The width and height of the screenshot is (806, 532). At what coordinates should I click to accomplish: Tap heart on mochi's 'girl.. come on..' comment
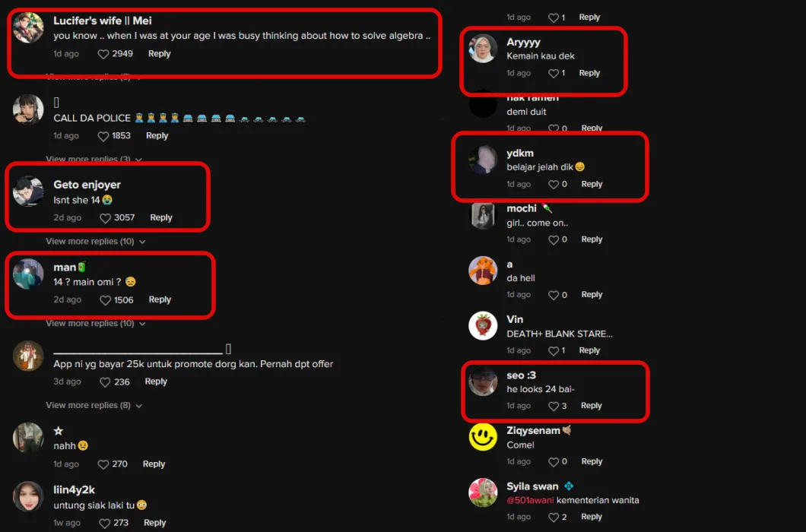coord(554,239)
